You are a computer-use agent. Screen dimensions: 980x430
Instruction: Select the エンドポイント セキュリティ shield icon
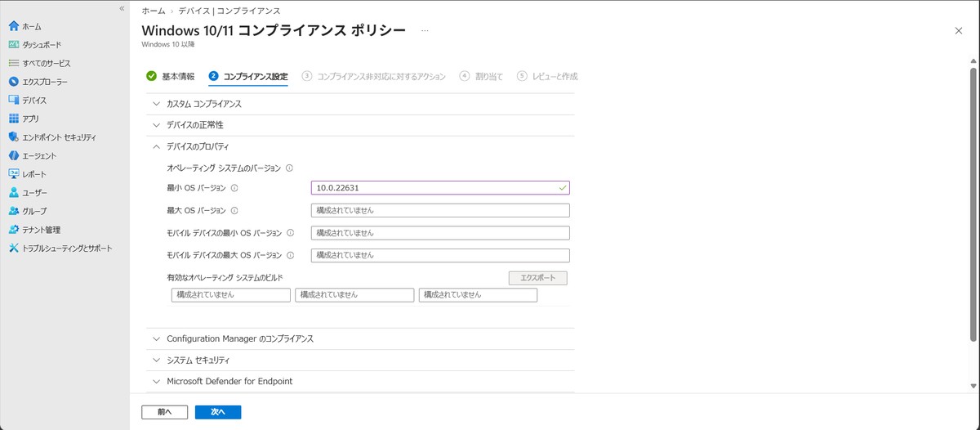13,137
